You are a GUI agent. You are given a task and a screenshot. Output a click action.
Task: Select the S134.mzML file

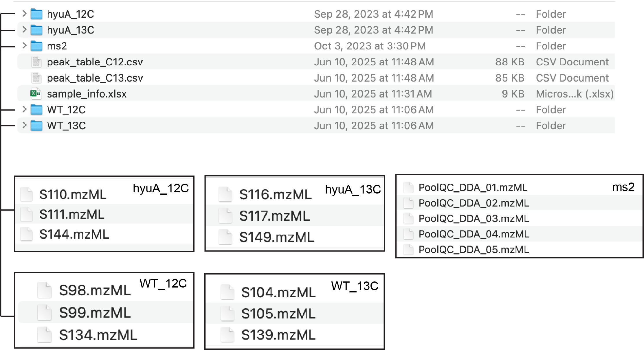[98, 335]
